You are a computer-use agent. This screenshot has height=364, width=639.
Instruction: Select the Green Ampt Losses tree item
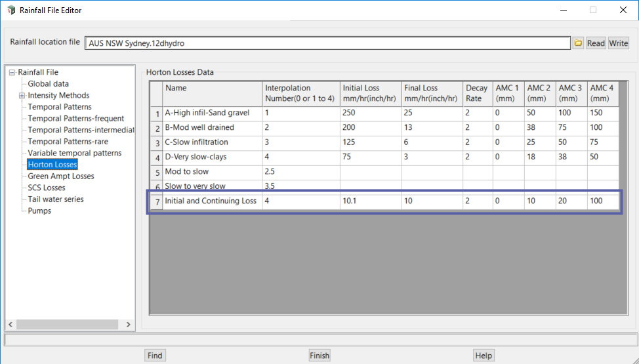(60, 176)
